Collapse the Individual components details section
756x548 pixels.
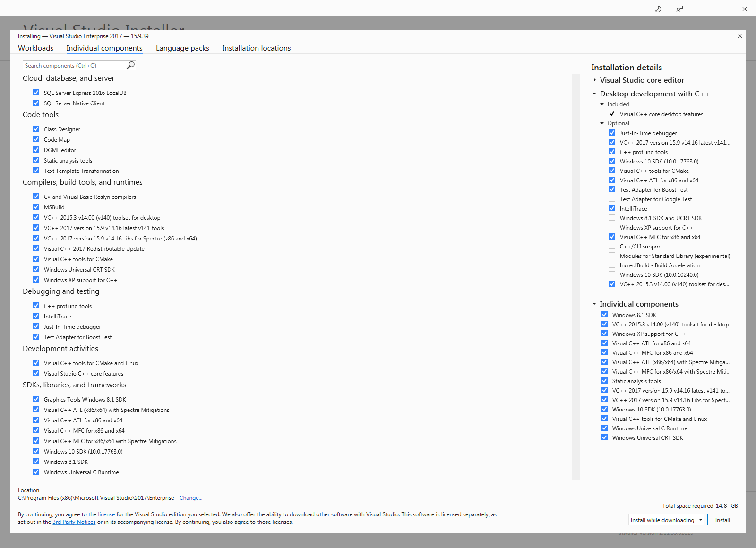coord(594,304)
